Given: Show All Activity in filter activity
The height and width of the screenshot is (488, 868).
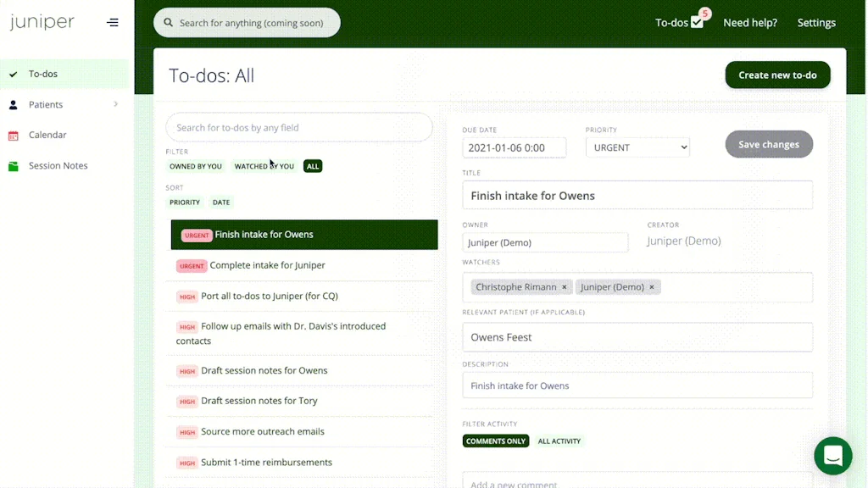Looking at the screenshot, I should (559, 441).
